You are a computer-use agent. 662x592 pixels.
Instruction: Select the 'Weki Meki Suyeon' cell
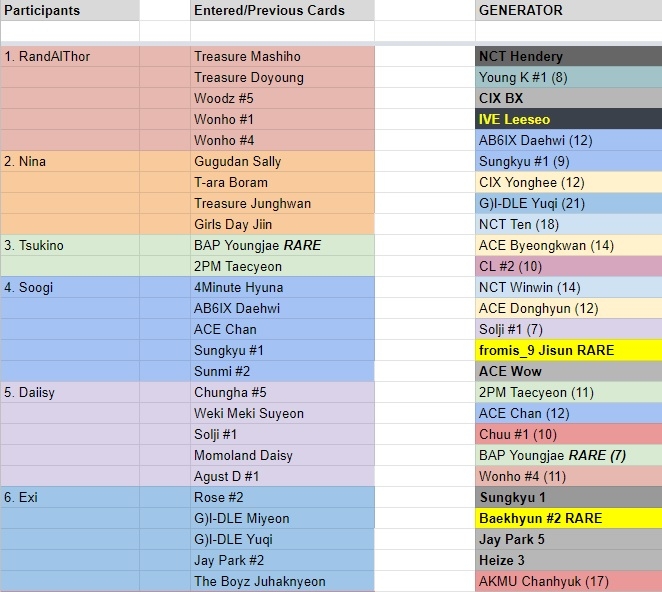pyautogui.click(x=282, y=413)
